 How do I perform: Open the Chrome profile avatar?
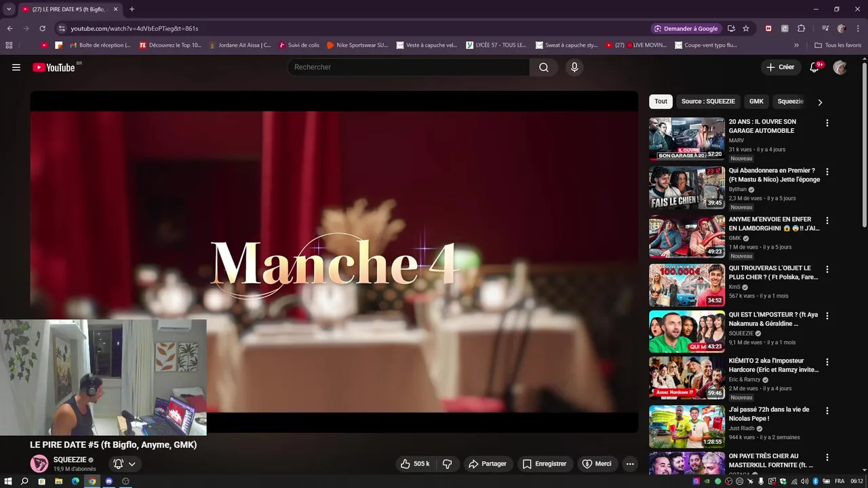(x=842, y=28)
